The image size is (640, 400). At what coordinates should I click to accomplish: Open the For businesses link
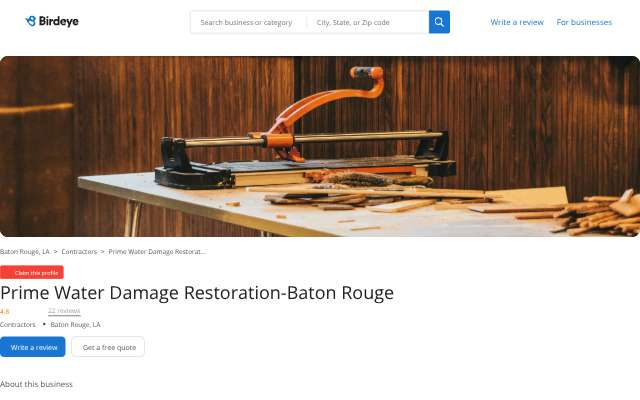(x=584, y=22)
